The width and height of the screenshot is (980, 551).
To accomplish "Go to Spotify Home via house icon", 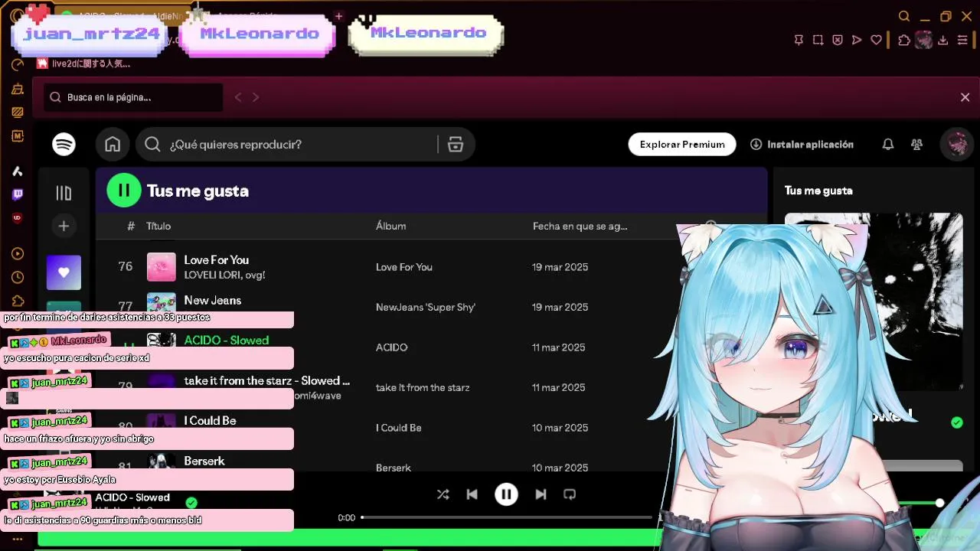I will pos(113,144).
